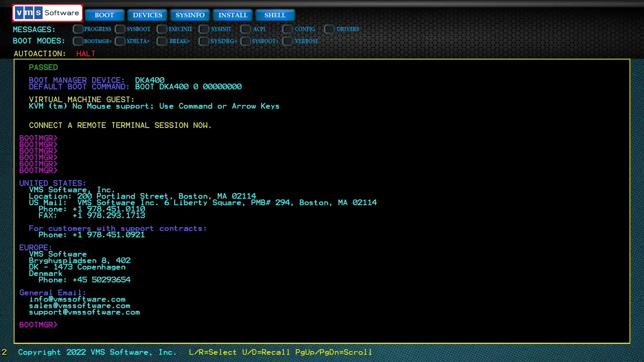The image size is (644, 362).
Task: Open the SHELL menu button
Action: coord(275,15)
